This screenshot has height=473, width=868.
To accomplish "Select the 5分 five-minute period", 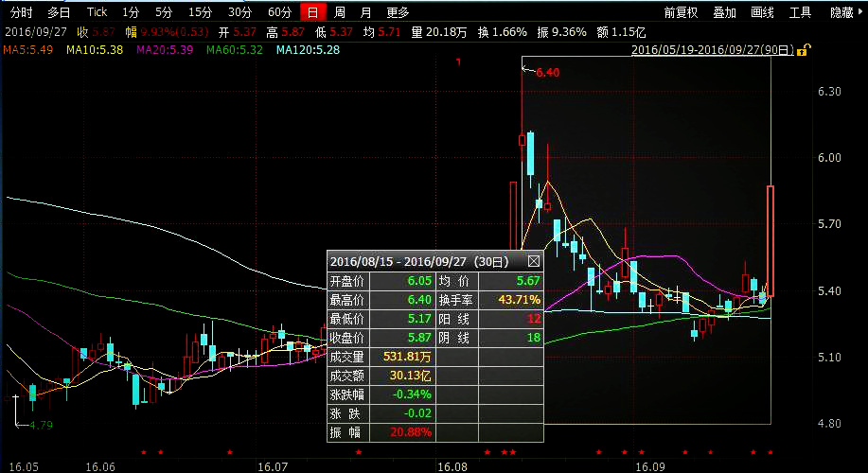I will [x=164, y=12].
